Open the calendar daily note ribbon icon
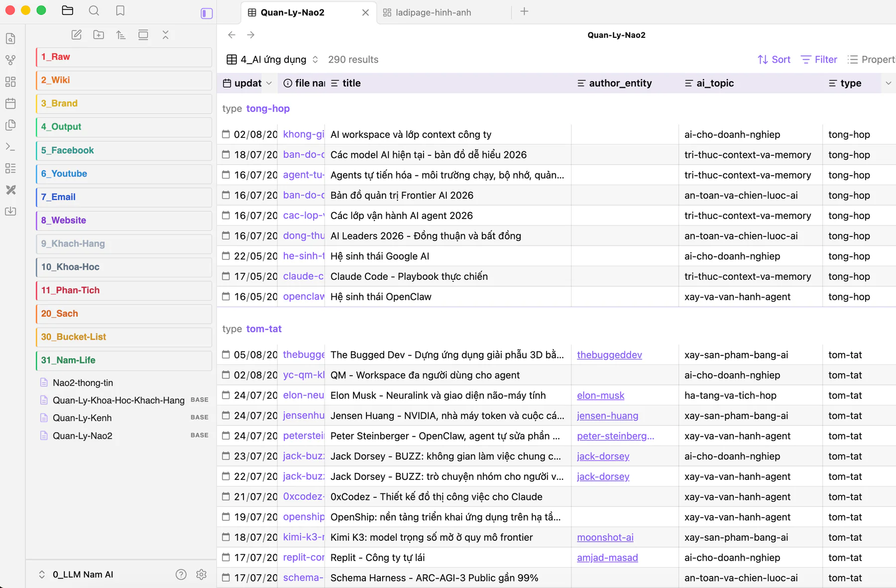Screen dimensions: 896x588 [10, 103]
